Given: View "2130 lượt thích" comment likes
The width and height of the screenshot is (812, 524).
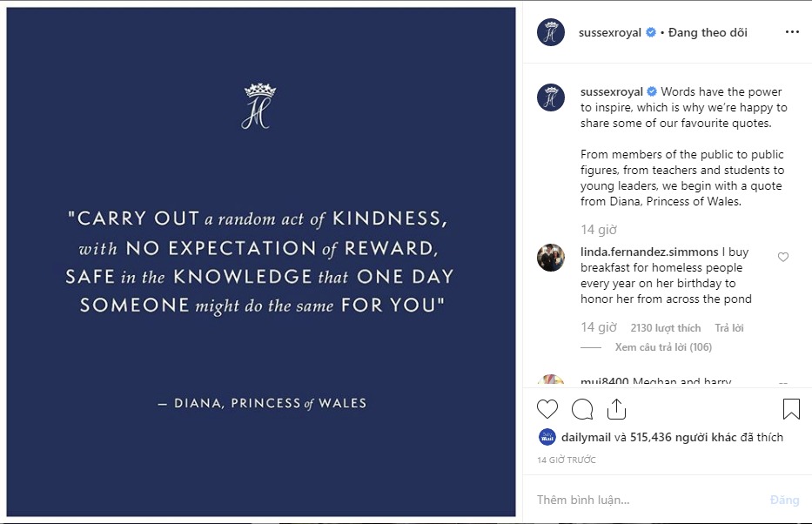Looking at the screenshot, I should pos(665,328).
